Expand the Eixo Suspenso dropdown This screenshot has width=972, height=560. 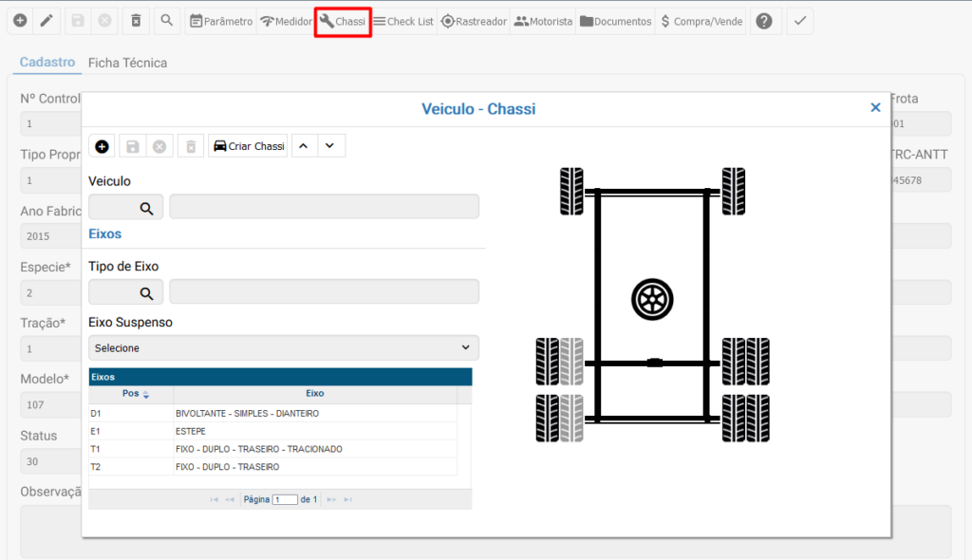[x=284, y=348]
